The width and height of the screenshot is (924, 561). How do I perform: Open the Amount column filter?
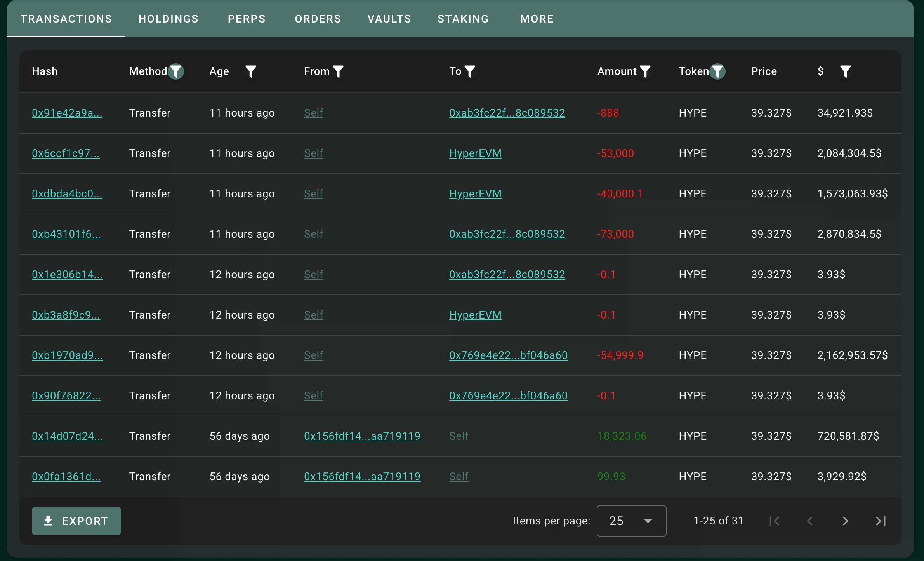pos(645,71)
